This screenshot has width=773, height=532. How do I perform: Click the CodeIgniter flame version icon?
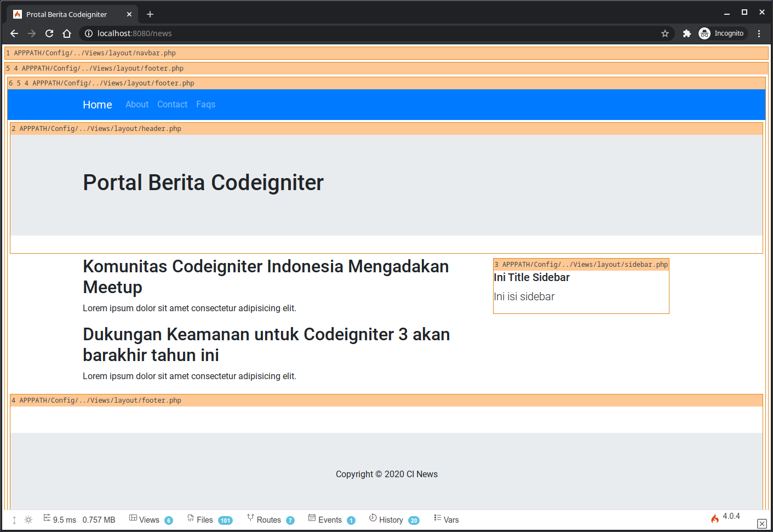click(x=715, y=518)
